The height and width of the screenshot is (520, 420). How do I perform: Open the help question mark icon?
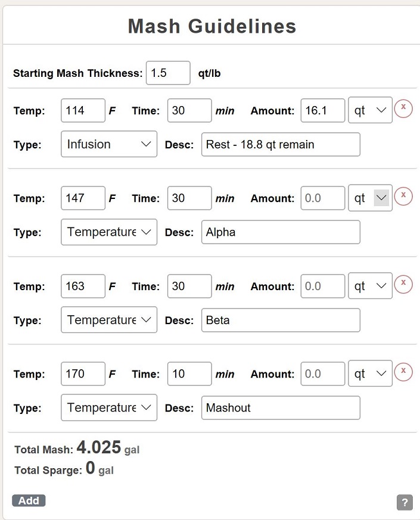point(405,502)
